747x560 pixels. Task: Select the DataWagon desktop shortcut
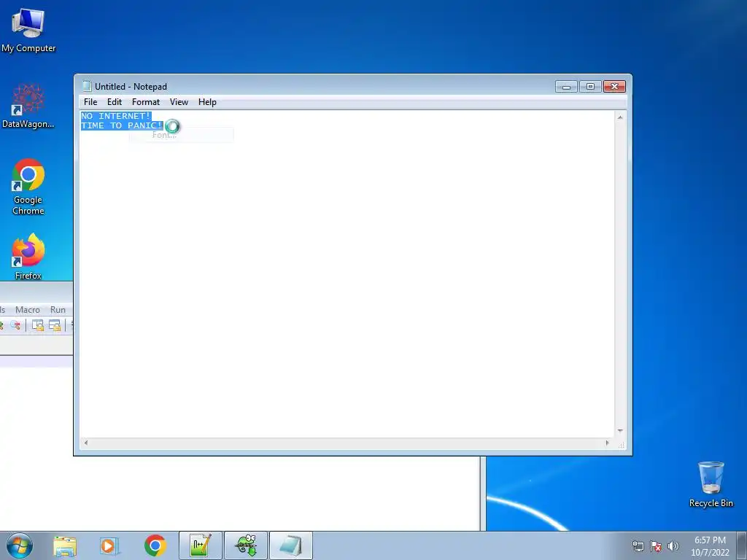point(28,106)
